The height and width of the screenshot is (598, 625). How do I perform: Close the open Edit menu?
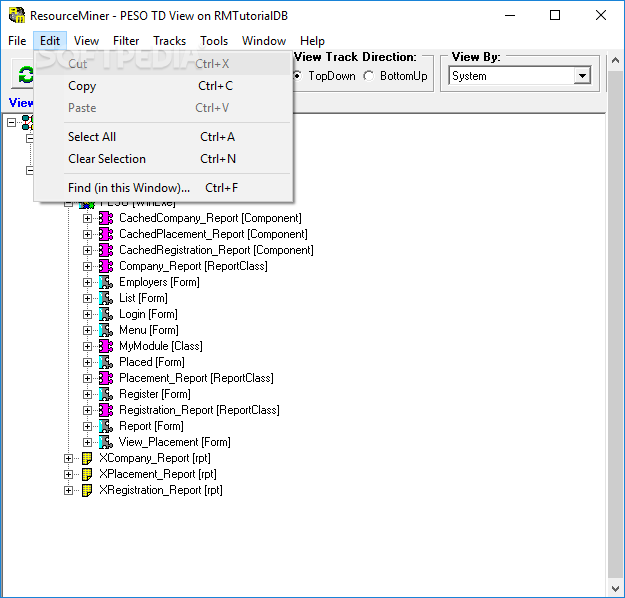click(50, 41)
